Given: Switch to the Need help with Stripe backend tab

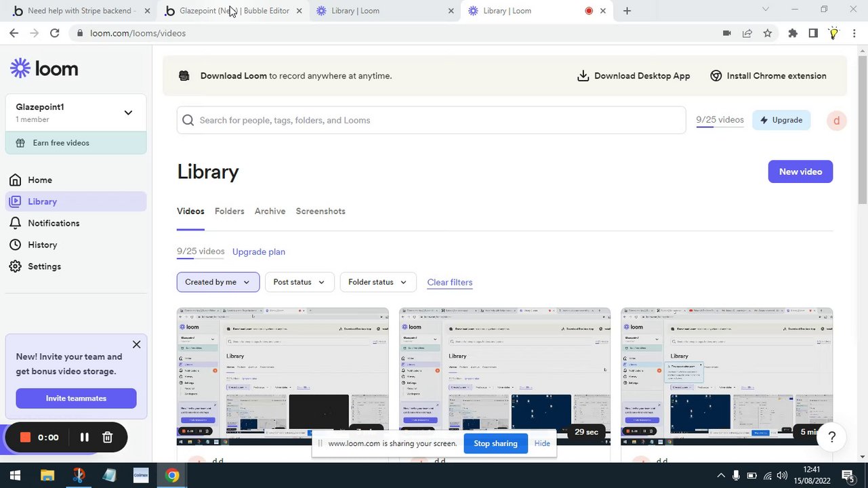Looking at the screenshot, I should click(x=80, y=11).
